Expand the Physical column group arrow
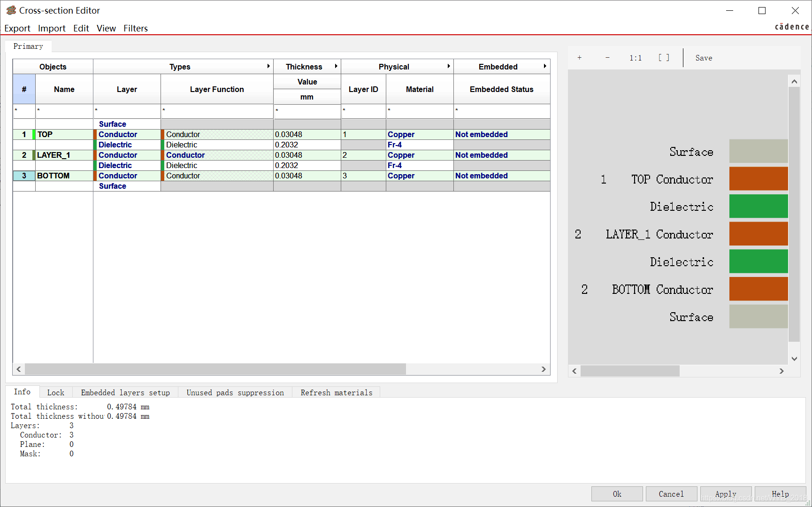The height and width of the screenshot is (507, 812). [x=449, y=66]
